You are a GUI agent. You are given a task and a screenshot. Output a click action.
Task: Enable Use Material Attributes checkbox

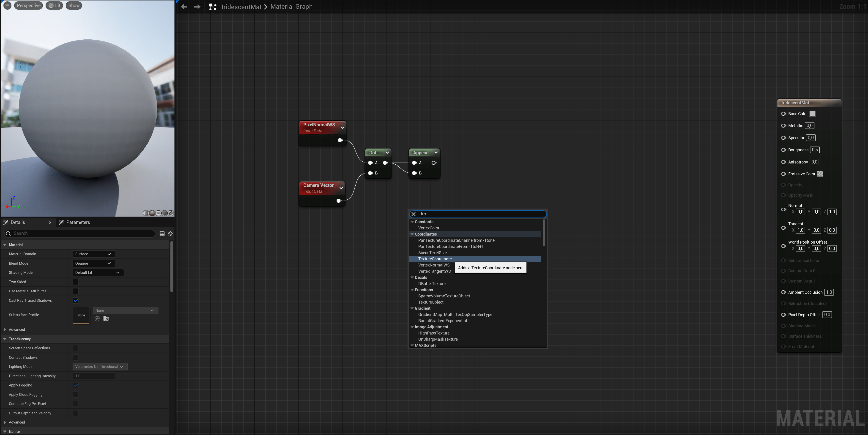coord(76,291)
